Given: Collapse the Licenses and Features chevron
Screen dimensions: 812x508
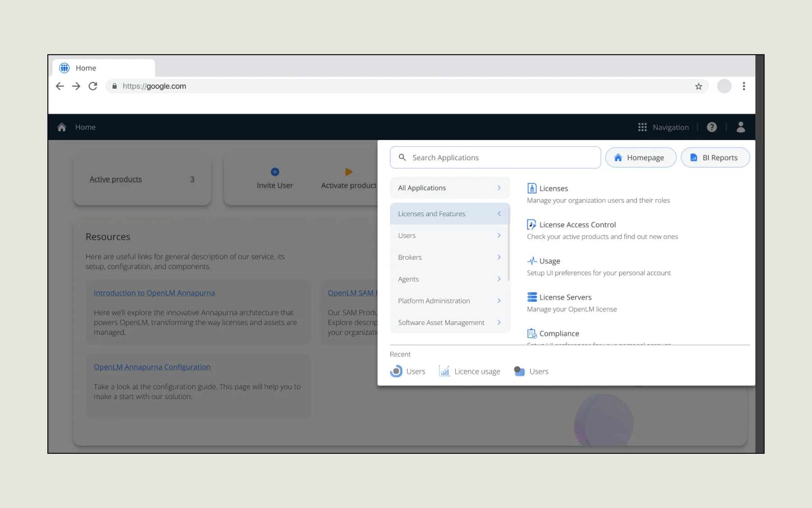Looking at the screenshot, I should point(499,214).
